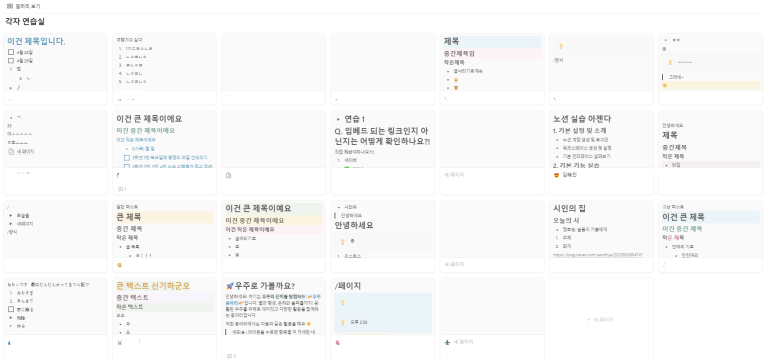Click the lightbulb callout icon above /양식
The width and height of the screenshot is (773, 361).
coord(561,46)
